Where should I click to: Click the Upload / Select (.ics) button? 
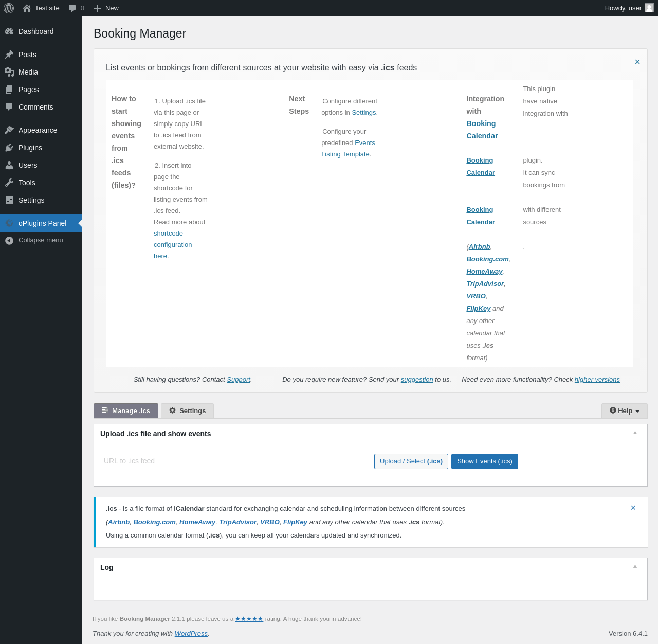[411, 461]
